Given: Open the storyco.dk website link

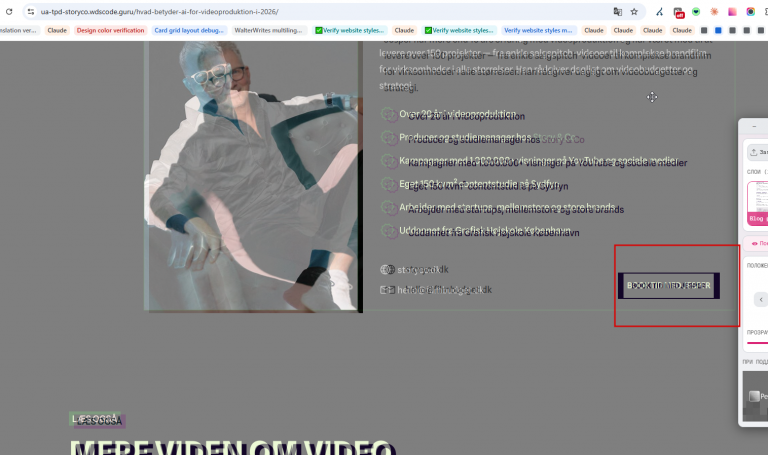Looking at the screenshot, I should (423, 269).
